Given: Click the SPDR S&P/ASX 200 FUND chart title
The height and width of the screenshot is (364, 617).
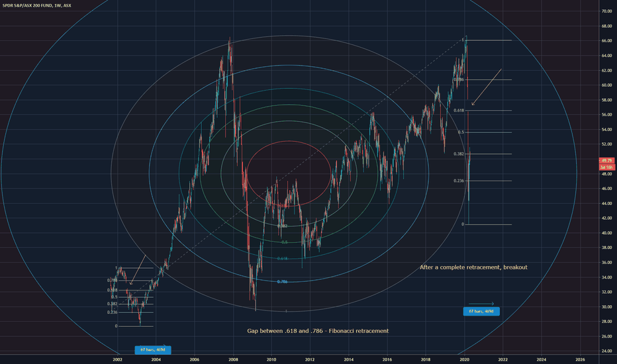Looking at the screenshot, I should tap(36, 5).
